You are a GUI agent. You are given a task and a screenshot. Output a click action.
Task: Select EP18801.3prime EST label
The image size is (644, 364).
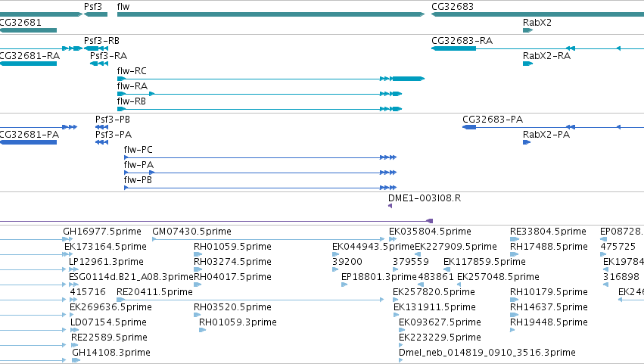(x=379, y=277)
